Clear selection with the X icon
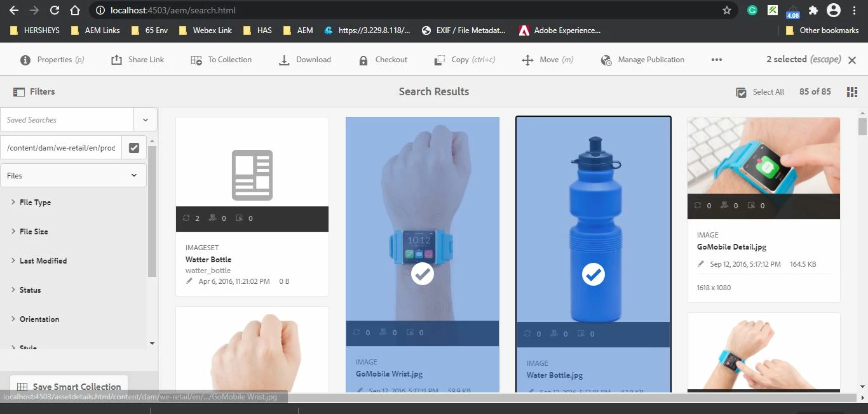This screenshot has height=414, width=868. tap(852, 60)
